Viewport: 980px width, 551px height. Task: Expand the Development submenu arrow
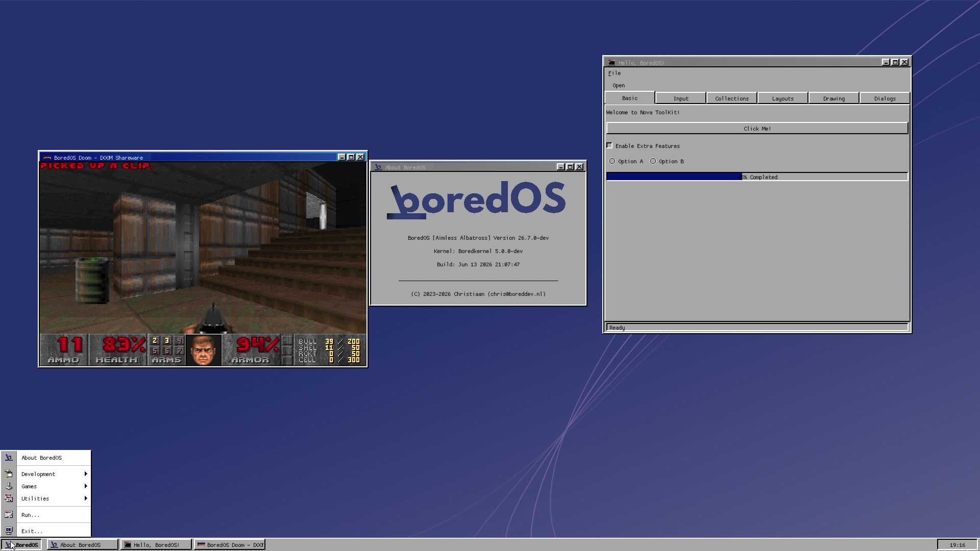coord(86,474)
